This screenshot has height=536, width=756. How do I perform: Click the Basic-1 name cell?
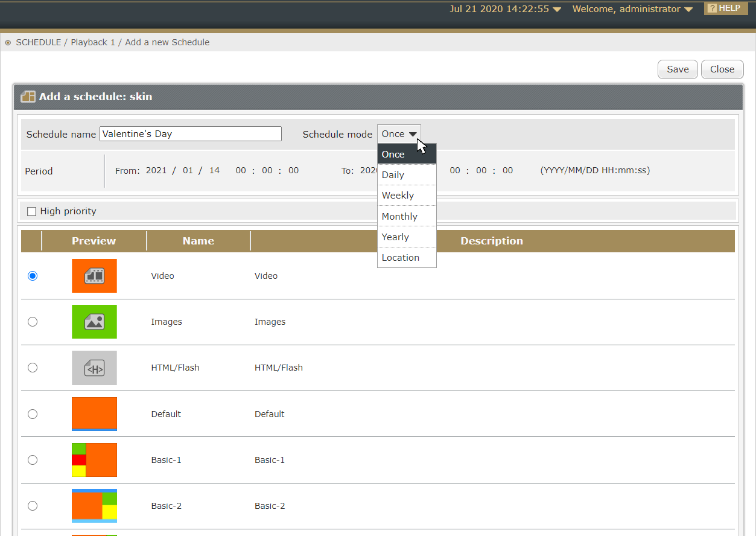167,460
